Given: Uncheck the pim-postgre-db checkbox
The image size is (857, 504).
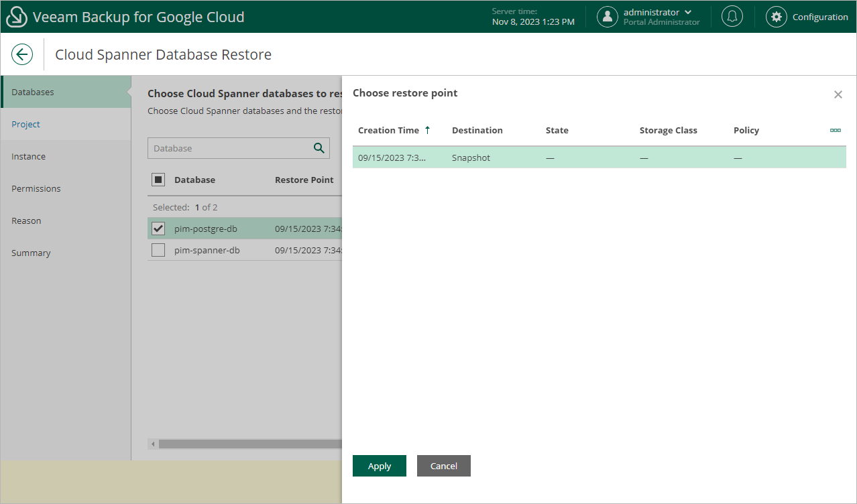Looking at the screenshot, I should click(x=158, y=229).
